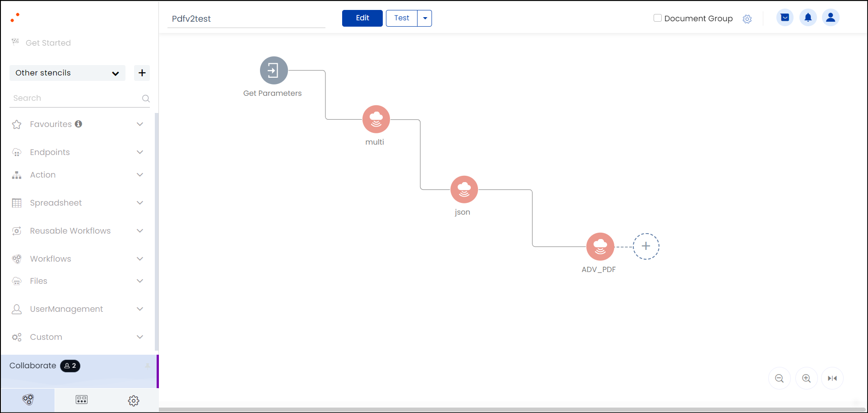
Task: Enable the Document Group checkbox
Action: click(658, 18)
